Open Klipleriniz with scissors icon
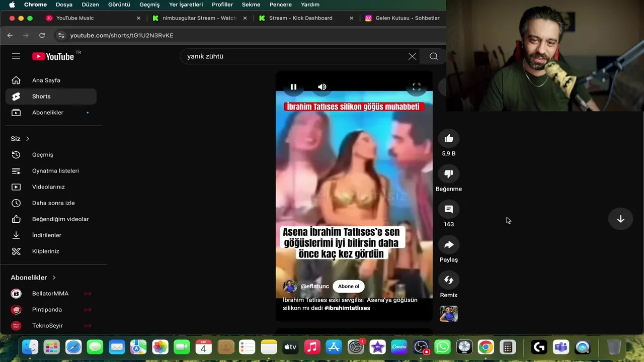The height and width of the screenshot is (362, 644). click(x=51, y=251)
